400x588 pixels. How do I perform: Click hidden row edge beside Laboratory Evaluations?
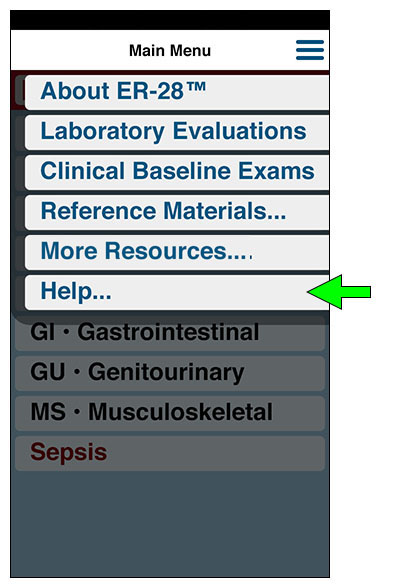point(20,133)
